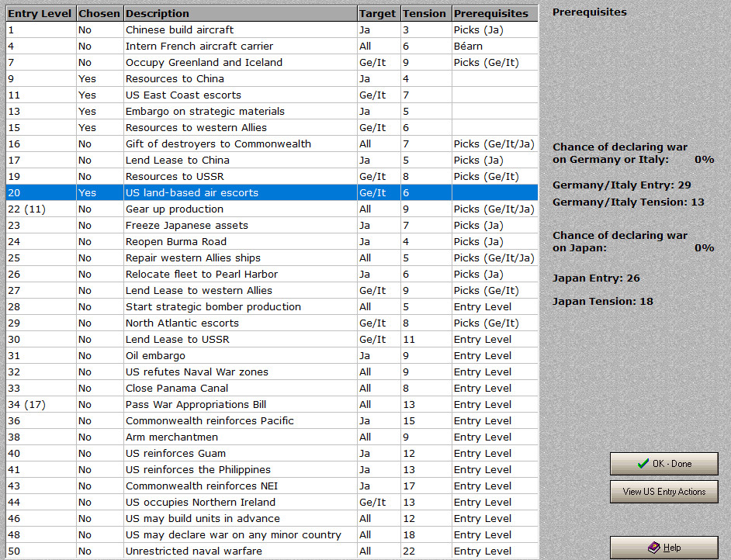Select 'Start strategic bomber production' row
The width and height of the screenshot is (731, 560).
(272, 307)
